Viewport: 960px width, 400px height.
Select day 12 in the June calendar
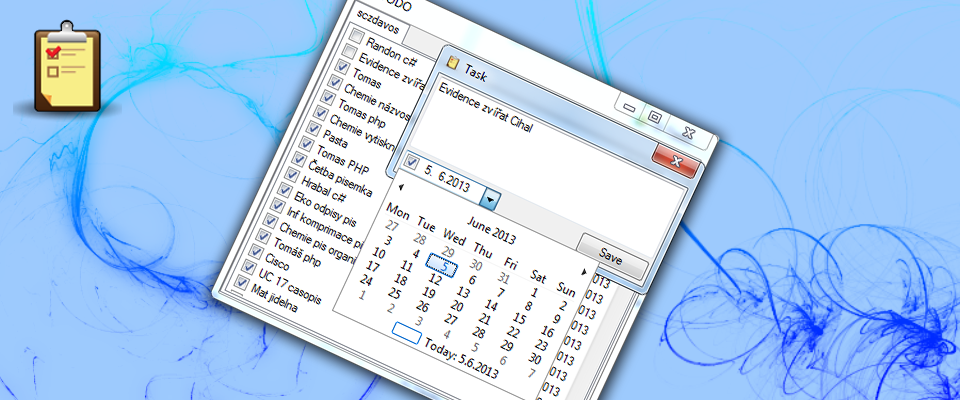point(435,280)
